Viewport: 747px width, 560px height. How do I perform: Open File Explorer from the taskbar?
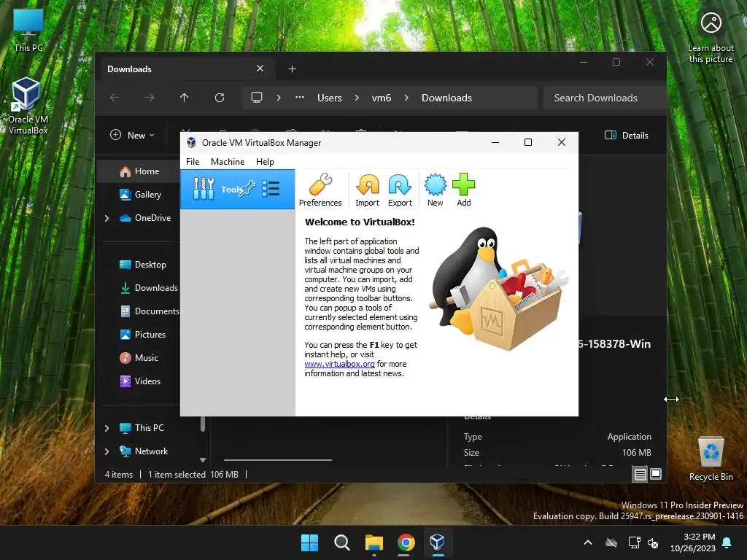click(x=374, y=542)
